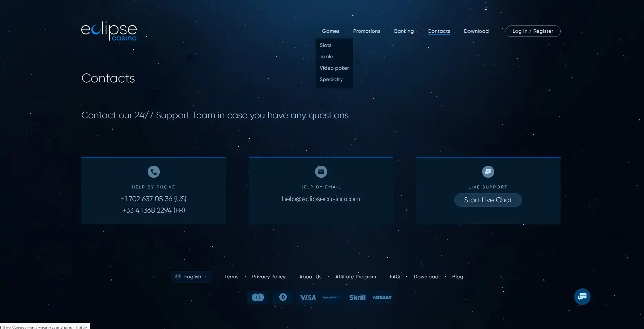
Task: Click the Mastercard payment icon
Action: [258, 297]
